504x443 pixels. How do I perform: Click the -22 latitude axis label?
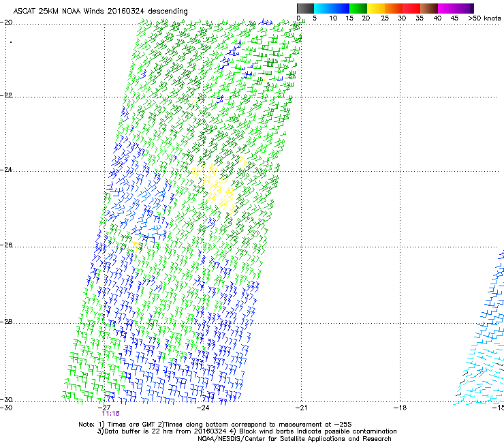pos(6,95)
